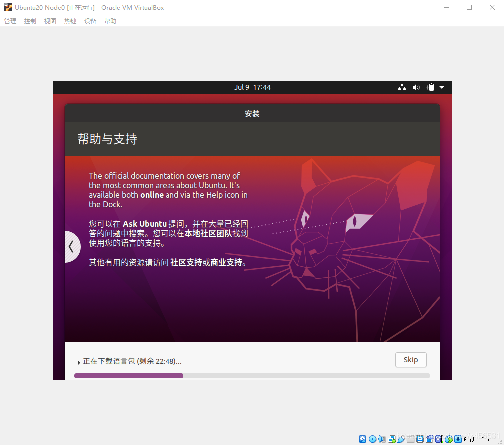Image resolution: width=504 pixels, height=445 pixels.
Task: Open the 商业支持 link
Action: coord(226,262)
